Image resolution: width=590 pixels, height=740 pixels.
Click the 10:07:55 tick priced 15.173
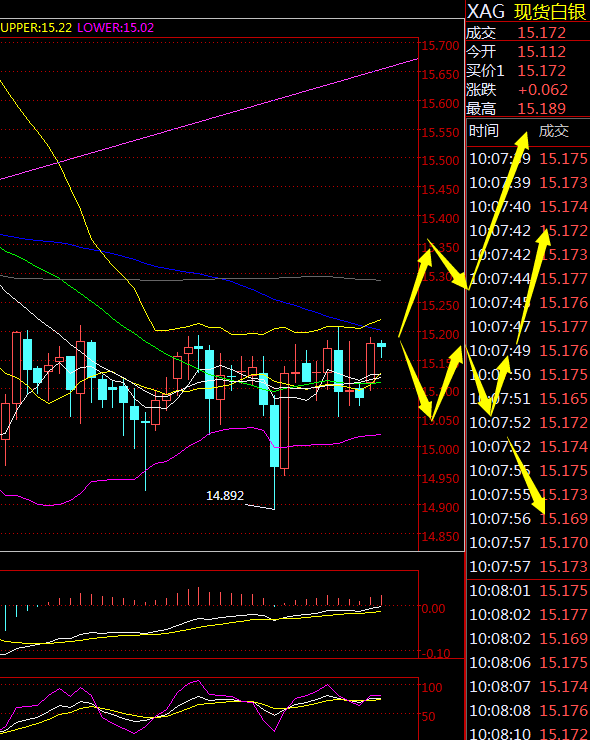[x=528, y=494]
